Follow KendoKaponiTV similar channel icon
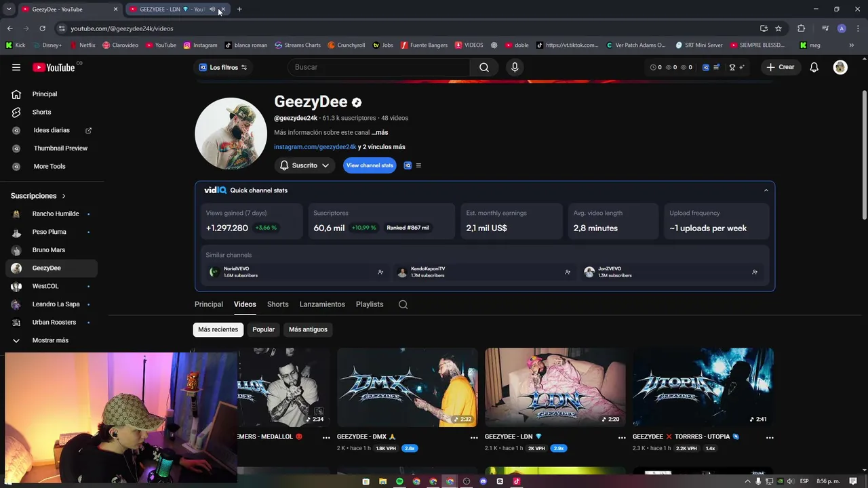Viewport: 868px width, 488px height. point(568,272)
